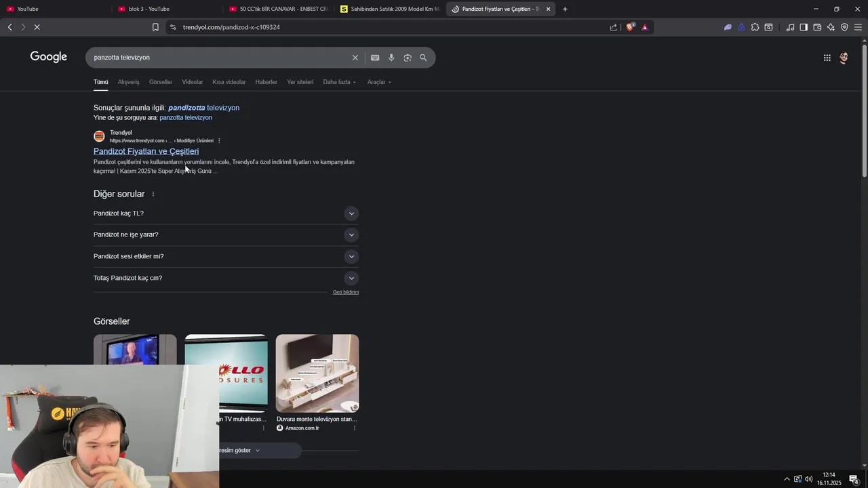Show hidden system tray icons

(787, 479)
